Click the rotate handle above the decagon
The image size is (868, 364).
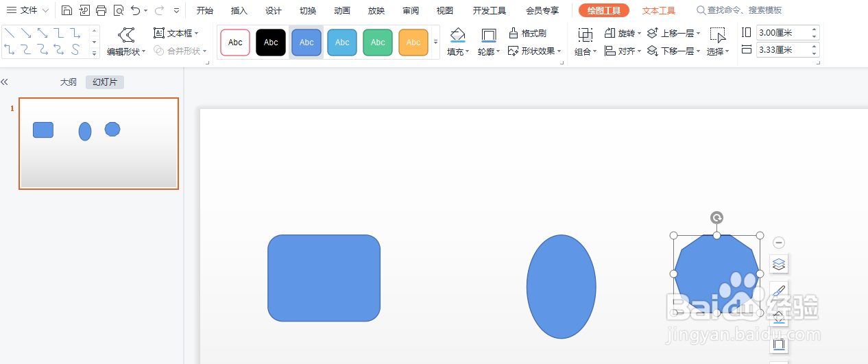(x=716, y=218)
